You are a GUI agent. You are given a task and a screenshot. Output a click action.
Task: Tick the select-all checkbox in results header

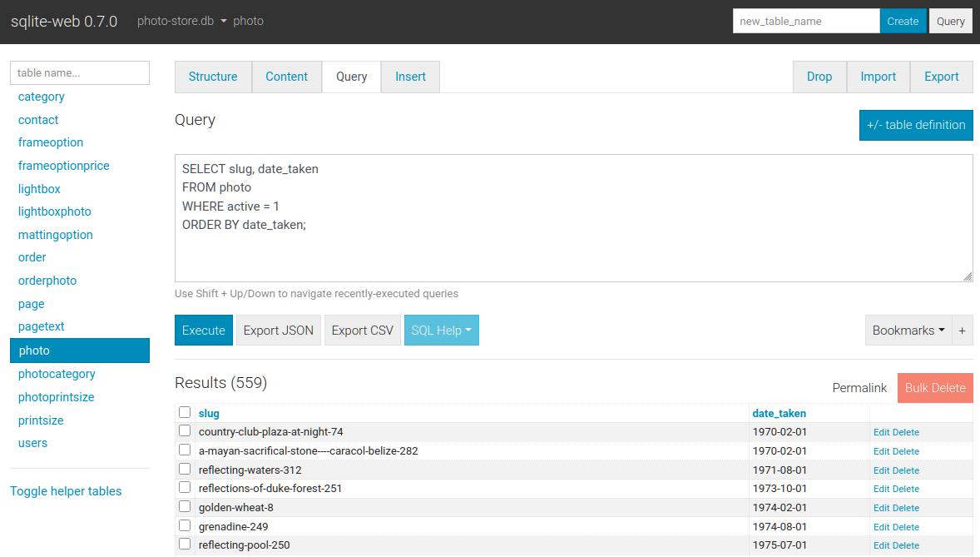point(185,412)
